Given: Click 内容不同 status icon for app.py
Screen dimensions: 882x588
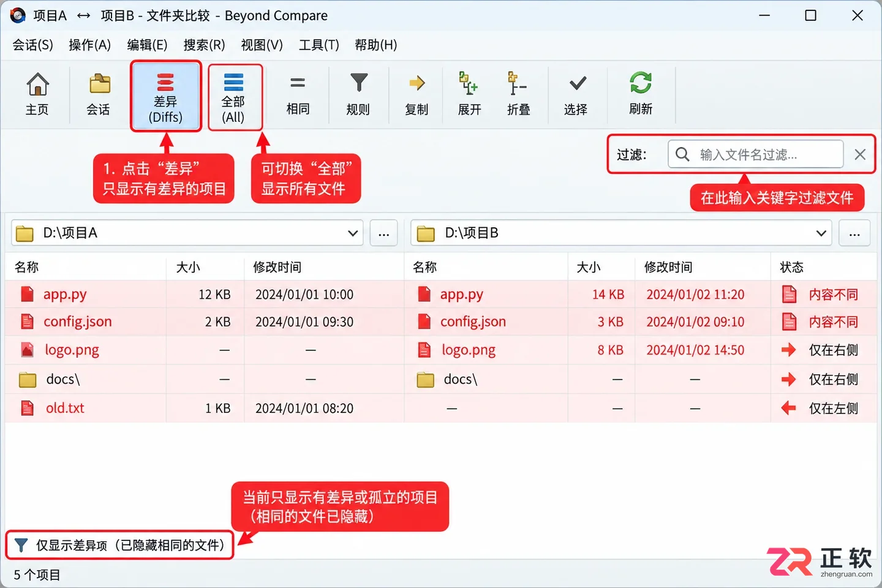Looking at the screenshot, I should [790, 295].
